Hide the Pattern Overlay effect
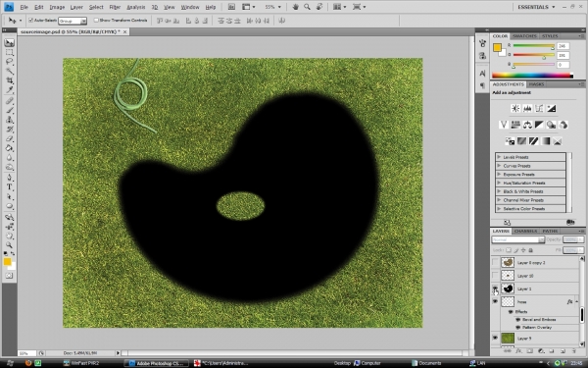 point(518,328)
